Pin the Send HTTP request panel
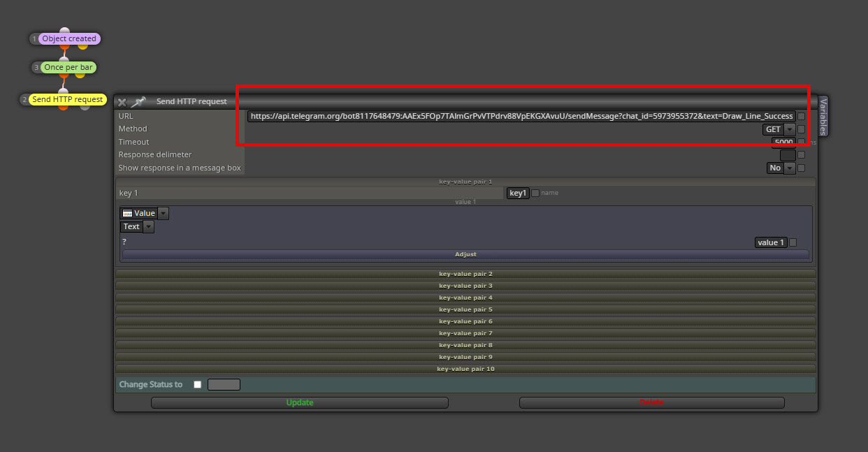This screenshot has height=452, width=868. [x=138, y=102]
